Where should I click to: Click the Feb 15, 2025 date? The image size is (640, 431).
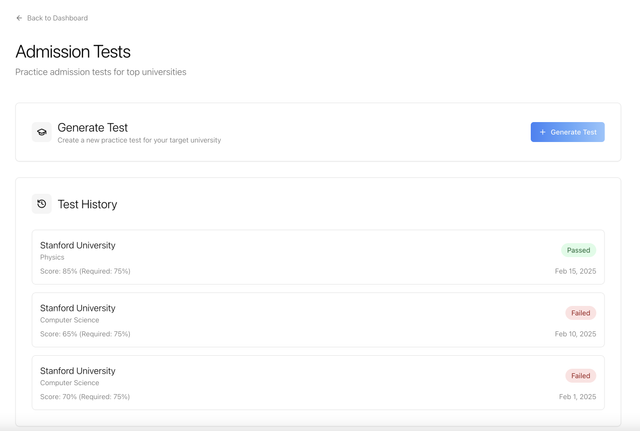point(575,271)
